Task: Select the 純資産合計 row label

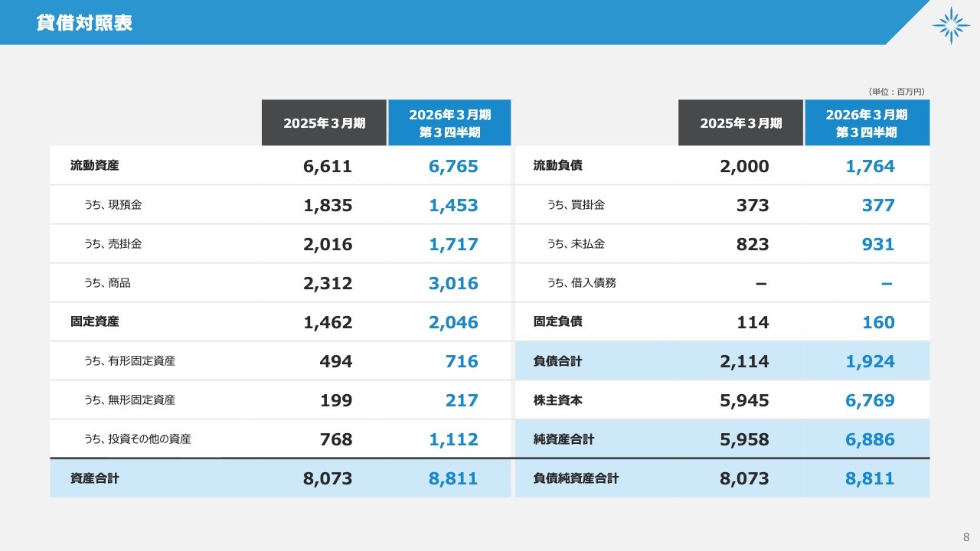Action: [563, 440]
